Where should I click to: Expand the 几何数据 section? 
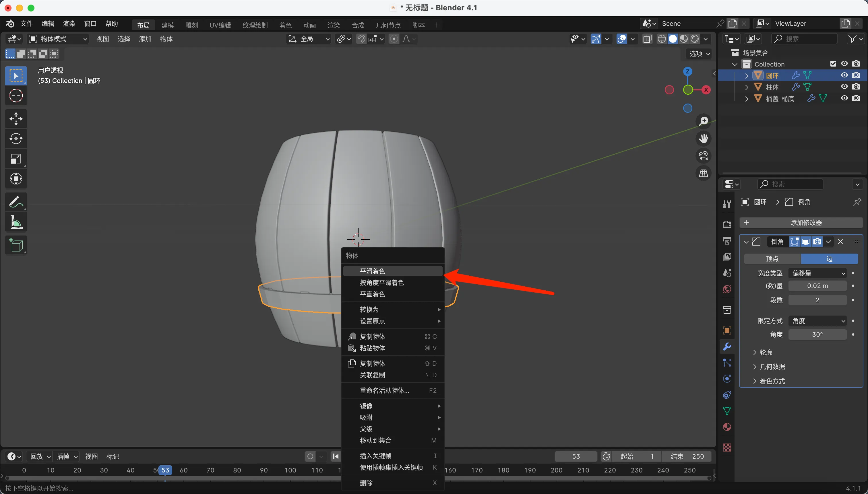pyautogui.click(x=772, y=367)
